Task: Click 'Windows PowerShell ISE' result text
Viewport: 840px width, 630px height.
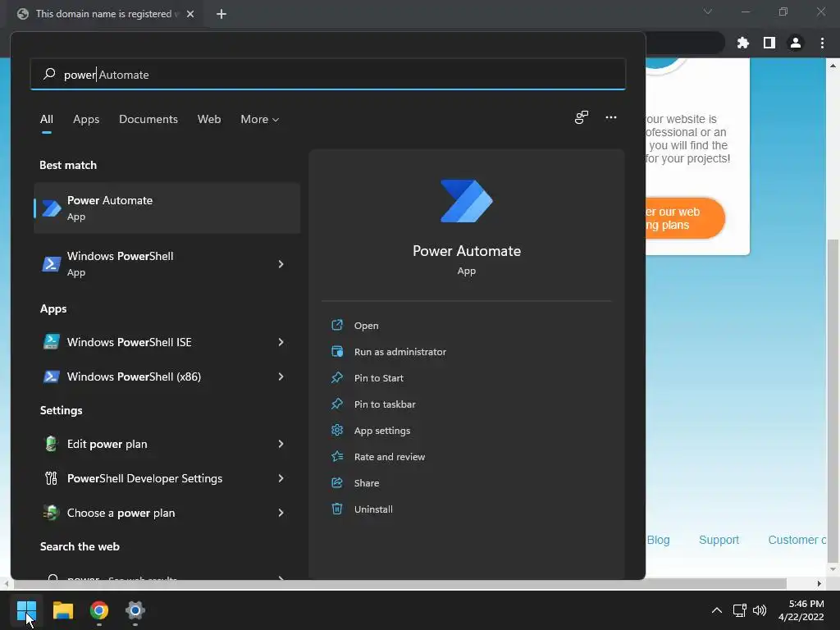Action: point(129,342)
